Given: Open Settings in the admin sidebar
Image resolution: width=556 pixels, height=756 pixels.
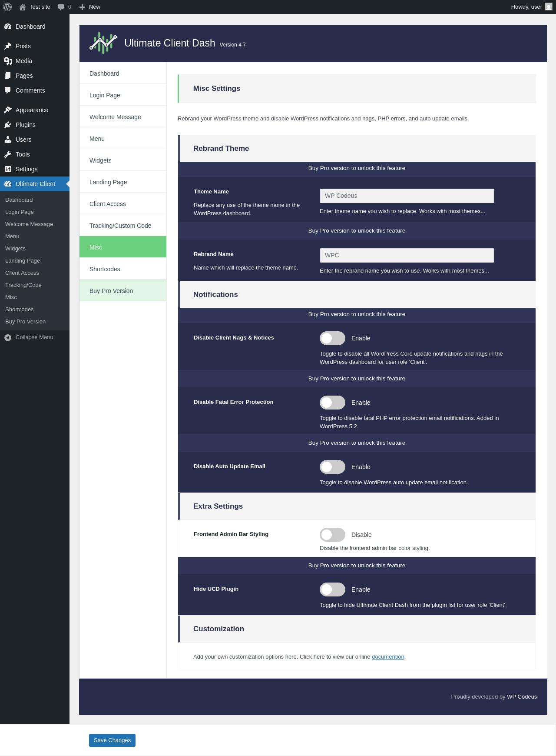Looking at the screenshot, I should coord(35,169).
